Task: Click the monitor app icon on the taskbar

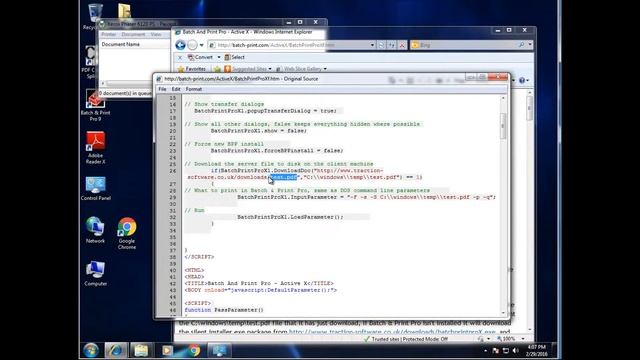Action: pyautogui.click(x=219, y=350)
